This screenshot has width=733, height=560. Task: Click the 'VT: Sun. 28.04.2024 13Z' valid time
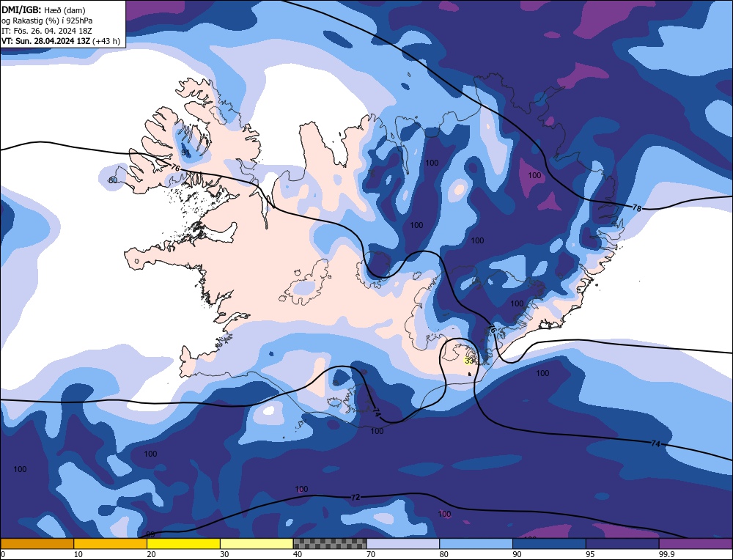(45, 41)
